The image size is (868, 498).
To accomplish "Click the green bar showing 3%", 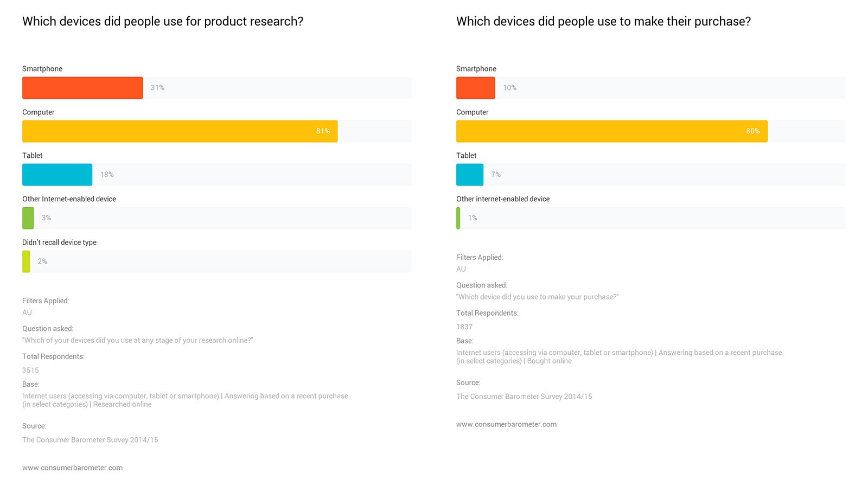I will pos(28,218).
